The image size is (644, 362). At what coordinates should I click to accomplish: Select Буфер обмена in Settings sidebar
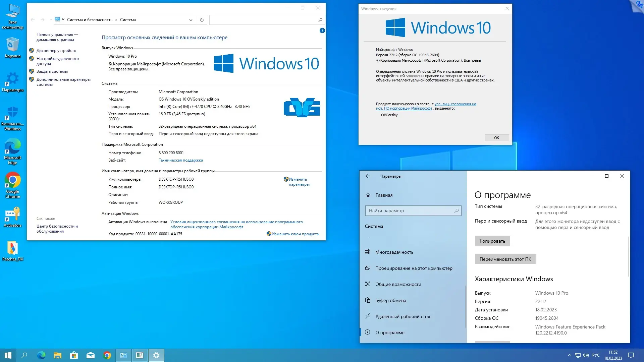tap(390, 300)
